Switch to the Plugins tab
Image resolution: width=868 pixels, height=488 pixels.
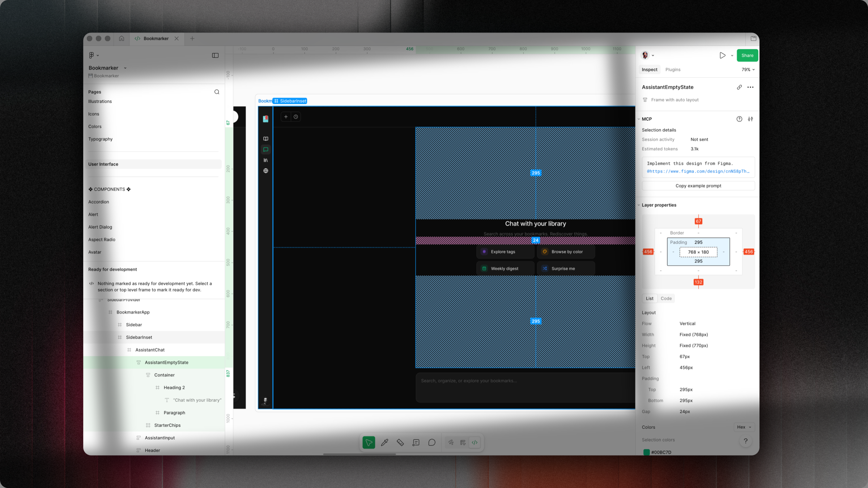[x=673, y=69]
